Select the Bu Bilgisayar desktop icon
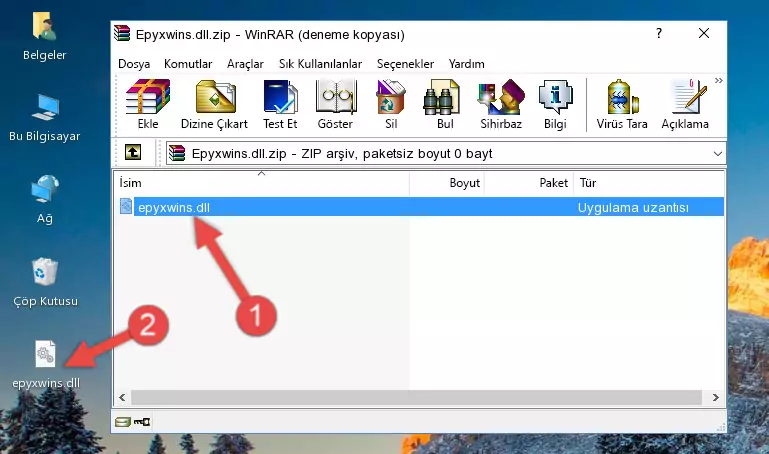 45,118
